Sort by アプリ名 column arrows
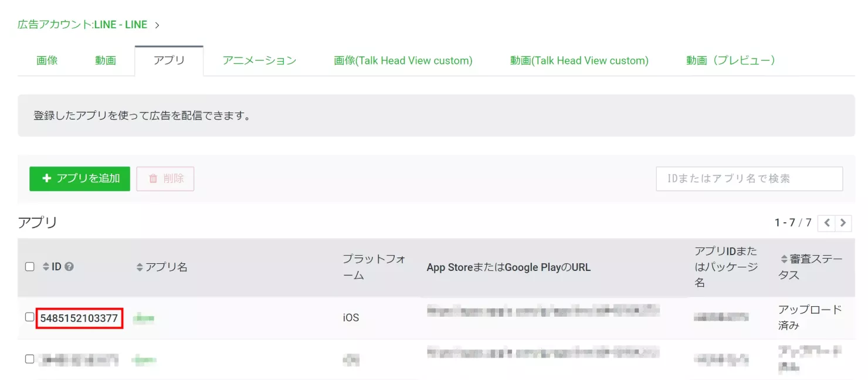868x380 pixels. pos(140,267)
